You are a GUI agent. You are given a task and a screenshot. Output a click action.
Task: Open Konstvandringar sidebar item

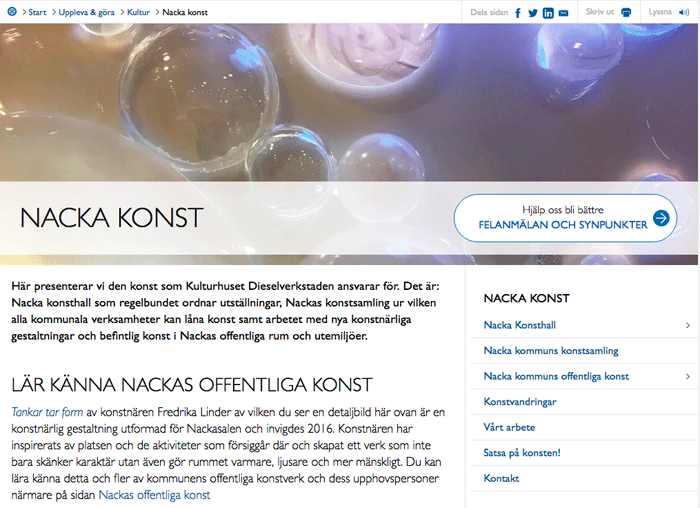coord(520,402)
